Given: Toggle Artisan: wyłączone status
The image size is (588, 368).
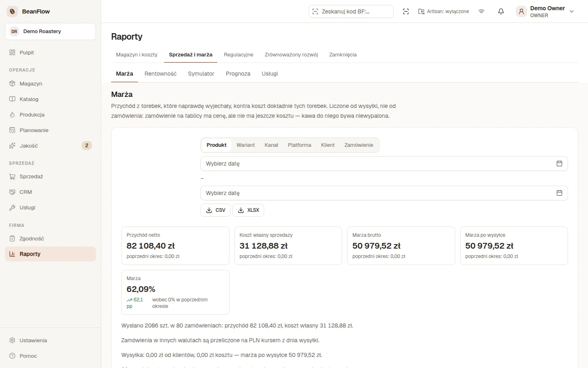Looking at the screenshot, I should point(444,11).
